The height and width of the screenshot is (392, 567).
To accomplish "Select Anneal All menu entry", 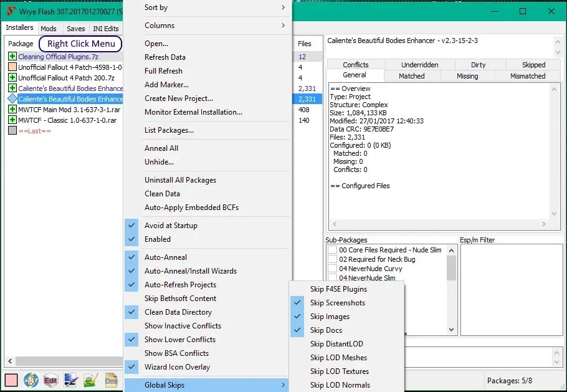I will tap(207, 148).
